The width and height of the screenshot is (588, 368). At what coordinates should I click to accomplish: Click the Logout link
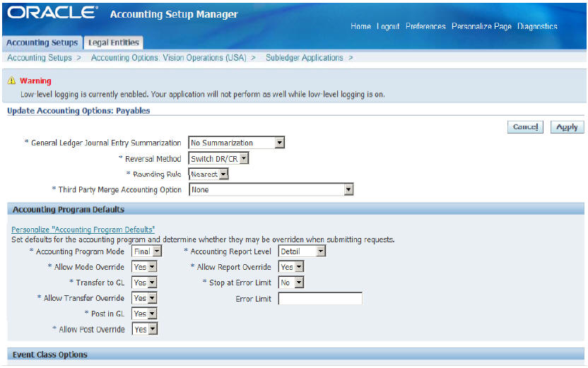click(388, 27)
